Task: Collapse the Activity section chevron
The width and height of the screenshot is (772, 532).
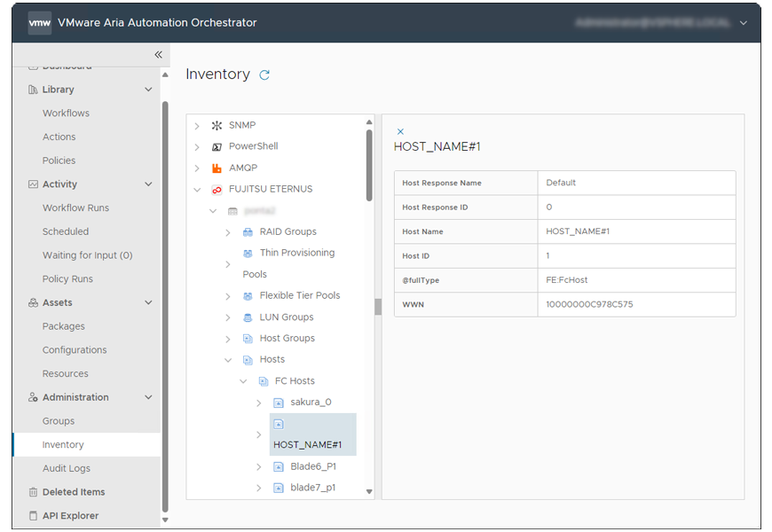Action: click(x=148, y=184)
